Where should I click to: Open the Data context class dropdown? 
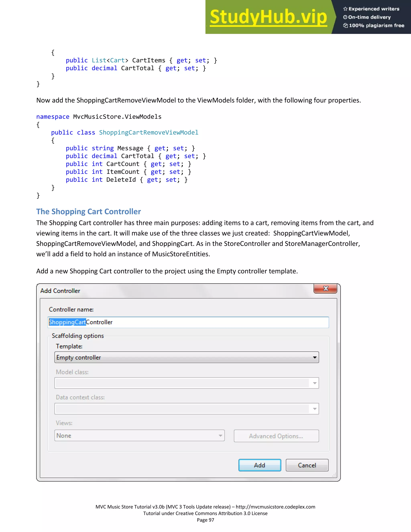(x=186, y=409)
